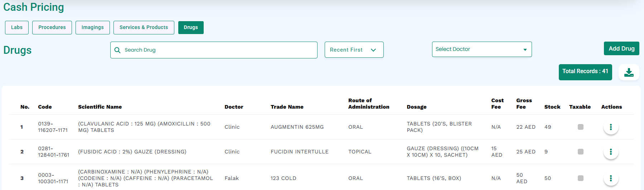The image size is (644, 190).
Task: Go to Services & Products tab
Action: (144, 28)
